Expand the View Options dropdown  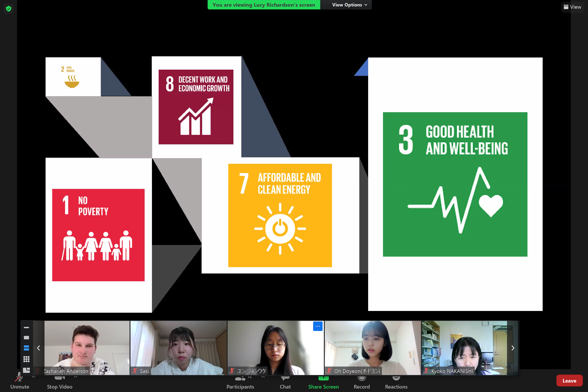click(349, 5)
